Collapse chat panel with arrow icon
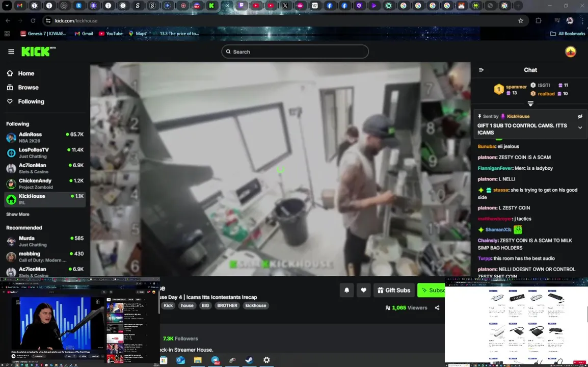588x367 pixels. pyautogui.click(x=481, y=70)
